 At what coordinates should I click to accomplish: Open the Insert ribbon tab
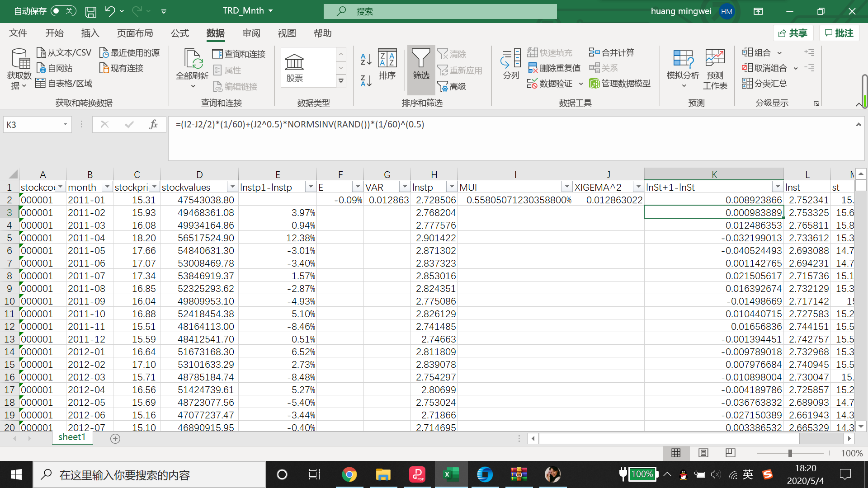click(x=90, y=33)
